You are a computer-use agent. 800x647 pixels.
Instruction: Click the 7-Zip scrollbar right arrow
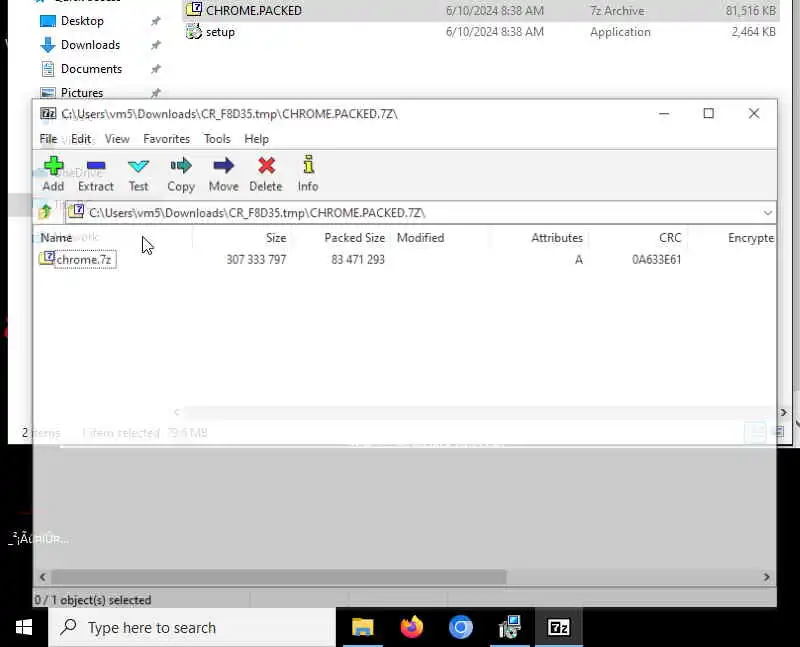(766, 577)
